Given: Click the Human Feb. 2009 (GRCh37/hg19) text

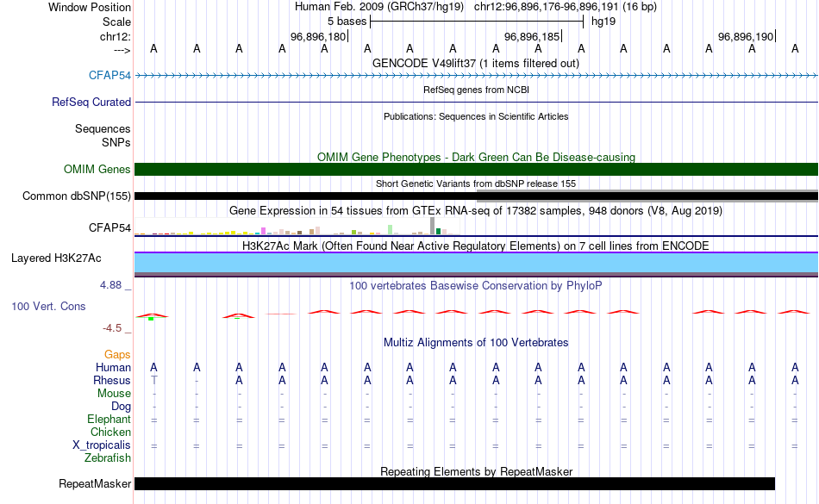Looking at the screenshot, I should coord(379,7).
